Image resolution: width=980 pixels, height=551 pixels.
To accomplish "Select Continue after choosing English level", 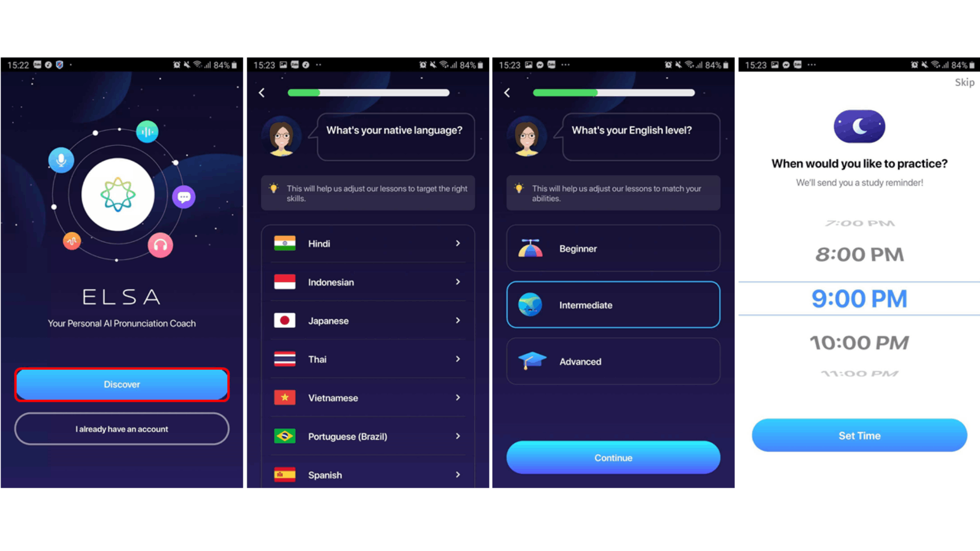I will click(612, 458).
